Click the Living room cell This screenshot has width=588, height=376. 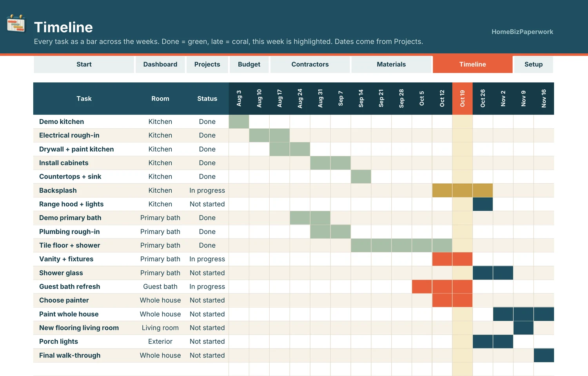160,328
